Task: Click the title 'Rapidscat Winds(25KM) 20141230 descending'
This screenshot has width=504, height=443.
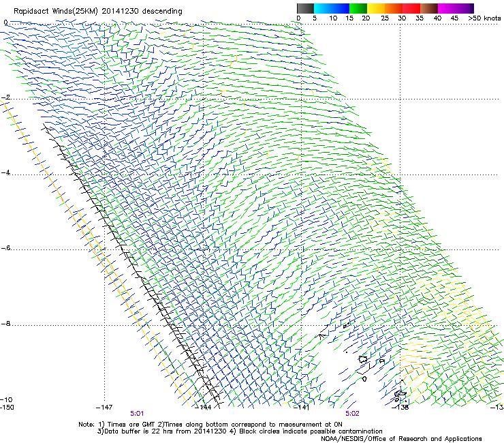Action: 97,12
